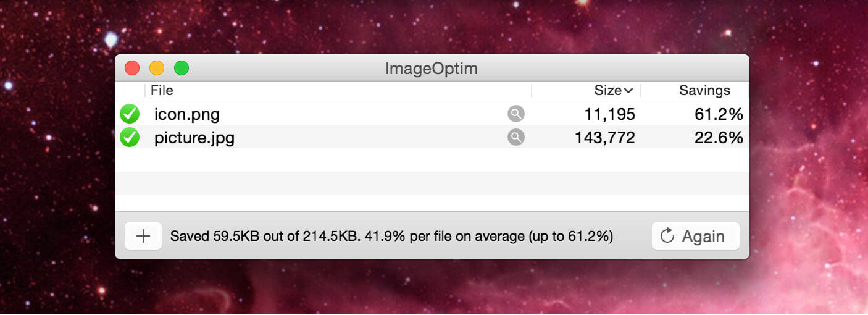Sort the list by the Savings column
Viewport: 868px width, 315px height.
click(695, 91)
